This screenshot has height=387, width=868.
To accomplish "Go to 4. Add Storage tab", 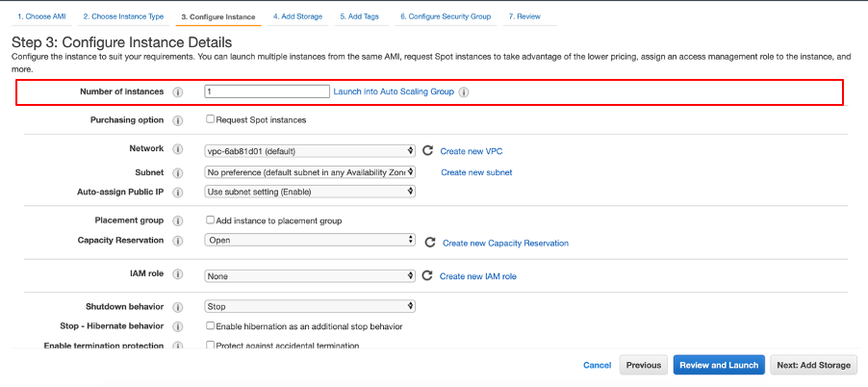I will click(x=296, y=16).
